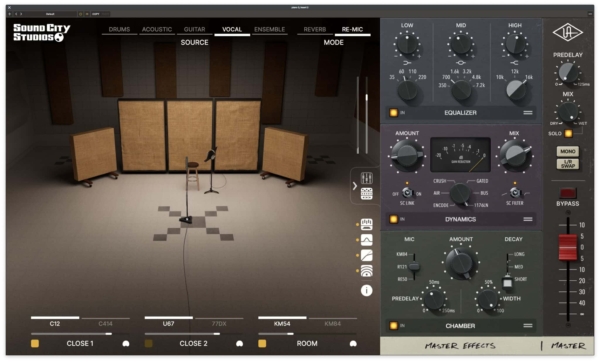Click the Universal Audio diamond logo

[567, 33]
